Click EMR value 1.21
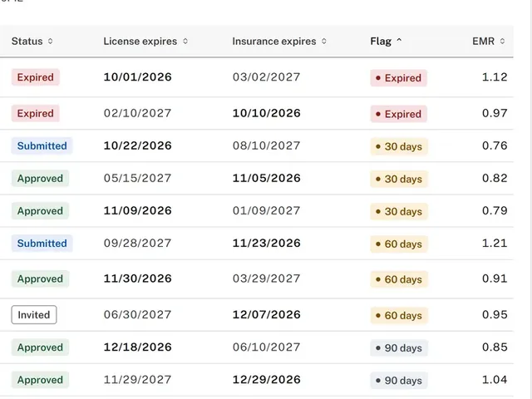This screenshot has height=399, width=532. tap(495, 244)
